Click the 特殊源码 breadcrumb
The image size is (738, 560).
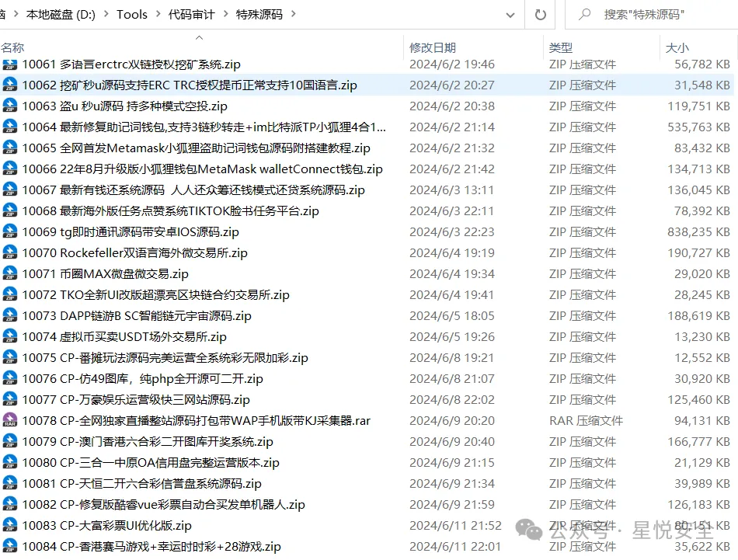pos(259,15)
